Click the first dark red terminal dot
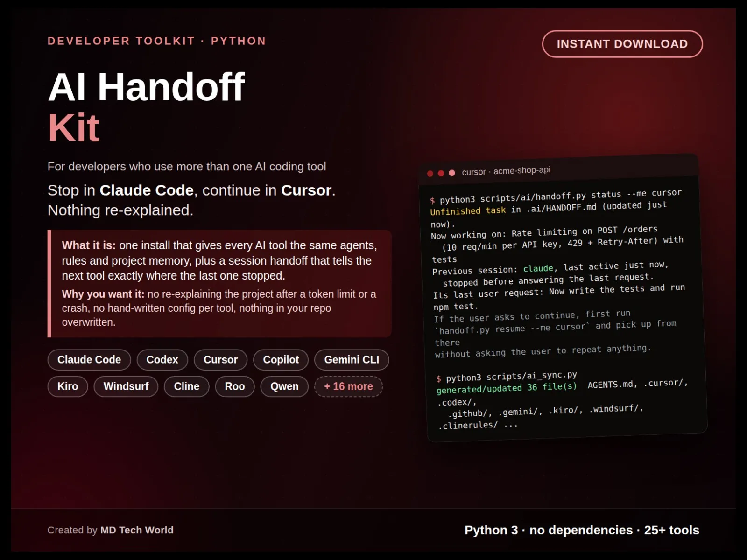This screenshot has width=747, height=560. (x=430, y=174)
